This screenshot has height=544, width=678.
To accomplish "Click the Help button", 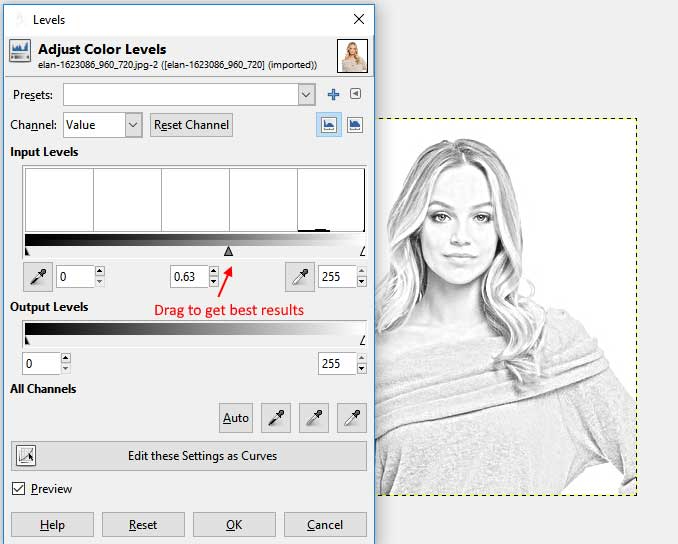I will pos(52,525).
